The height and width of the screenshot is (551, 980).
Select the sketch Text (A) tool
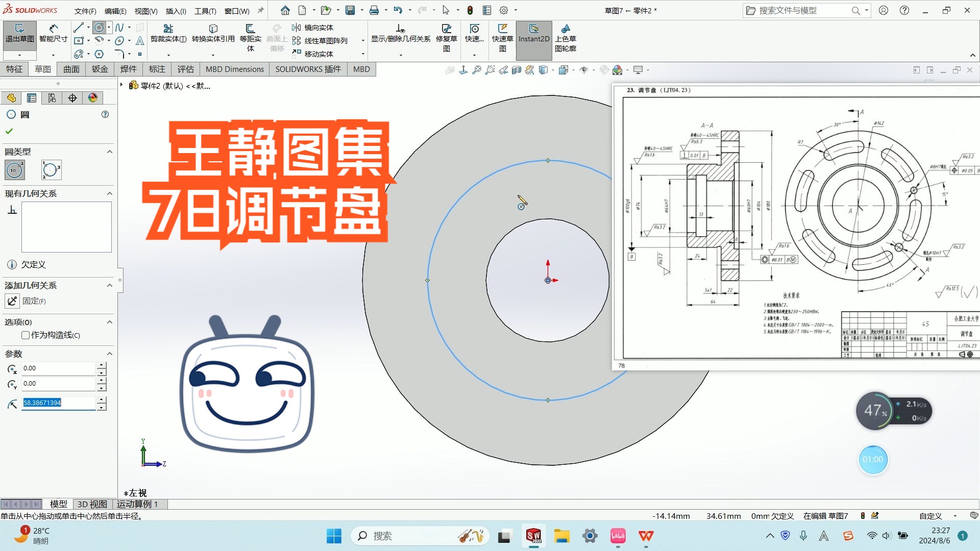140,40
